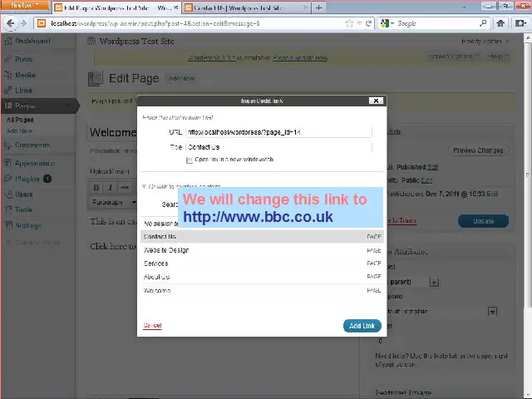
Task: Select the About Us page result
Action: click(x=262, y=277)
